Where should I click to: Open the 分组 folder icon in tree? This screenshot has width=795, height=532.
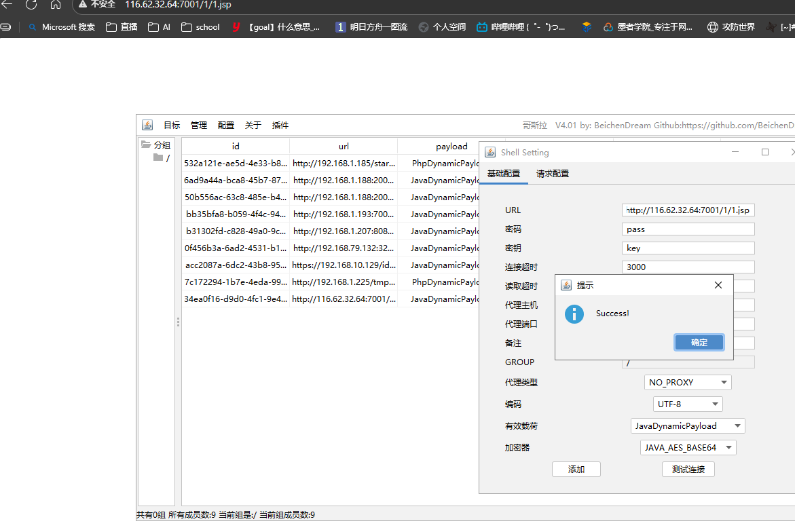pos(146,145)
